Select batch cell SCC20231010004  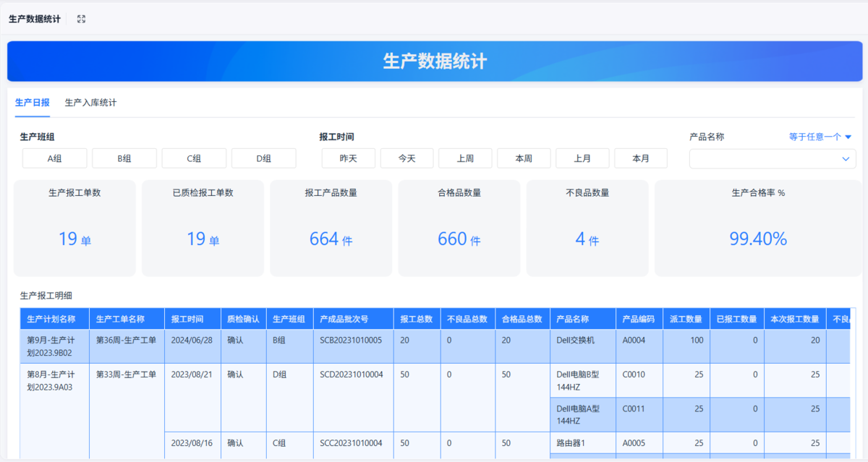354,445
